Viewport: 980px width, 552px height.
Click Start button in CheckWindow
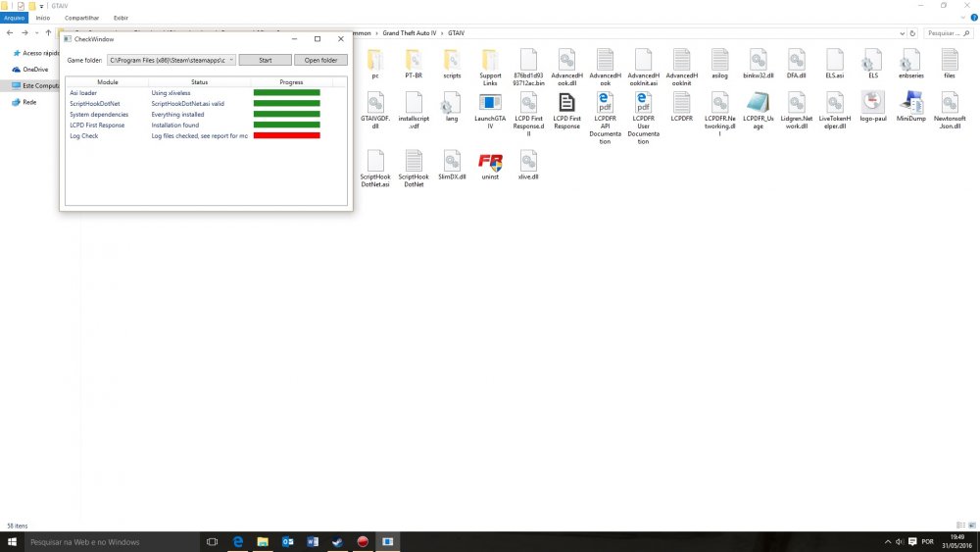265,60
